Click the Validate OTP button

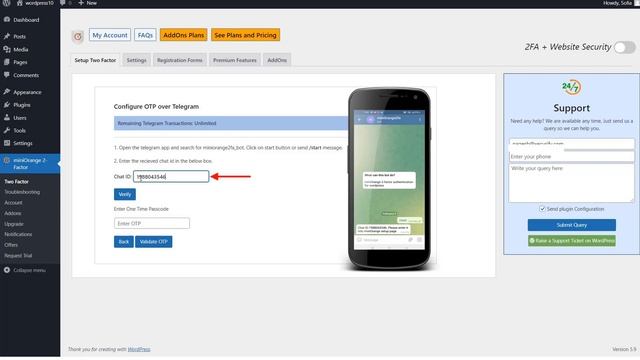pos(153,242)
